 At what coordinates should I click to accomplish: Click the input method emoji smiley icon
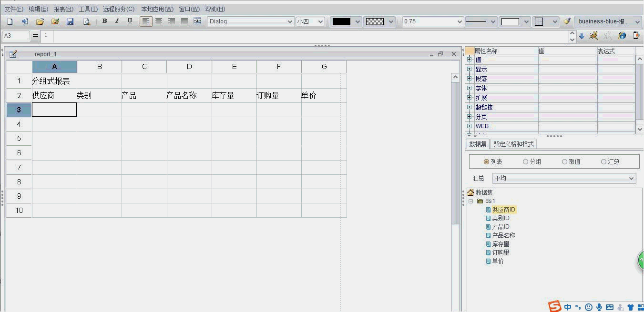coord(589,307)
